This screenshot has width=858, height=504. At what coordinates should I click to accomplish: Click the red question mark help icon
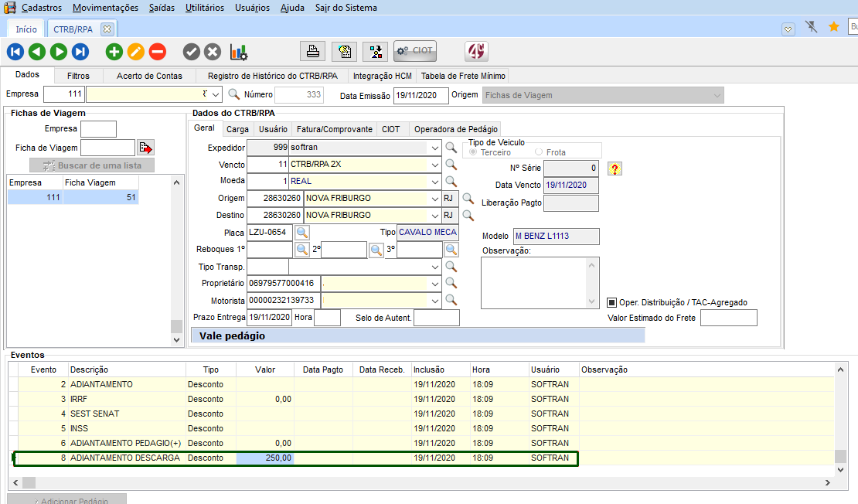[x=615, y=169]
